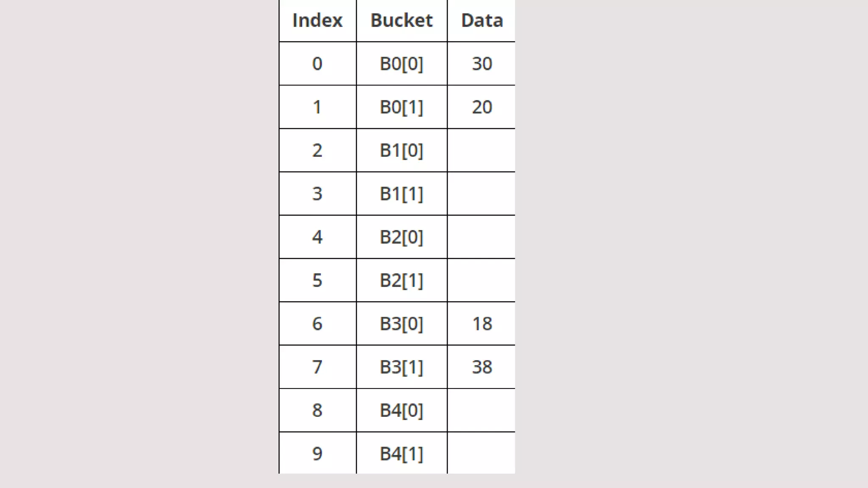Click the B2[0] bucket cell
The image size is (868, 488).
point(401,237)
